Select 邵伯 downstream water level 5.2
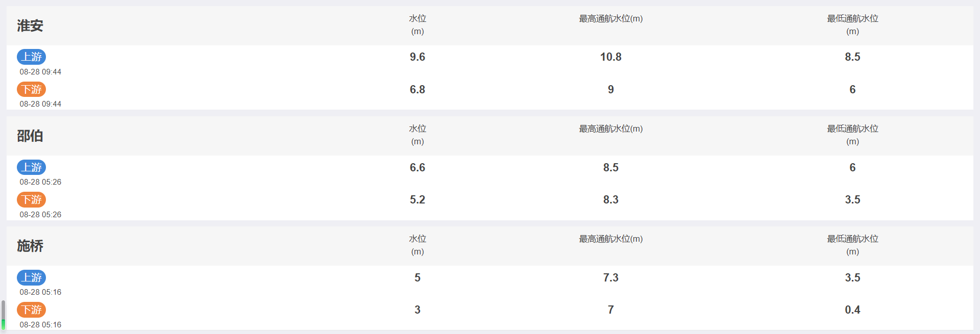This screenshot has width=980, height=334. [418, 199]
